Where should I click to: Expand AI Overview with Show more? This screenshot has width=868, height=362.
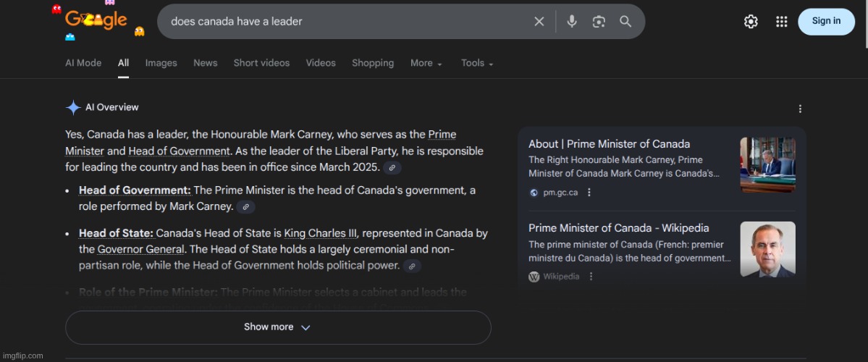[x=277, y=327]
